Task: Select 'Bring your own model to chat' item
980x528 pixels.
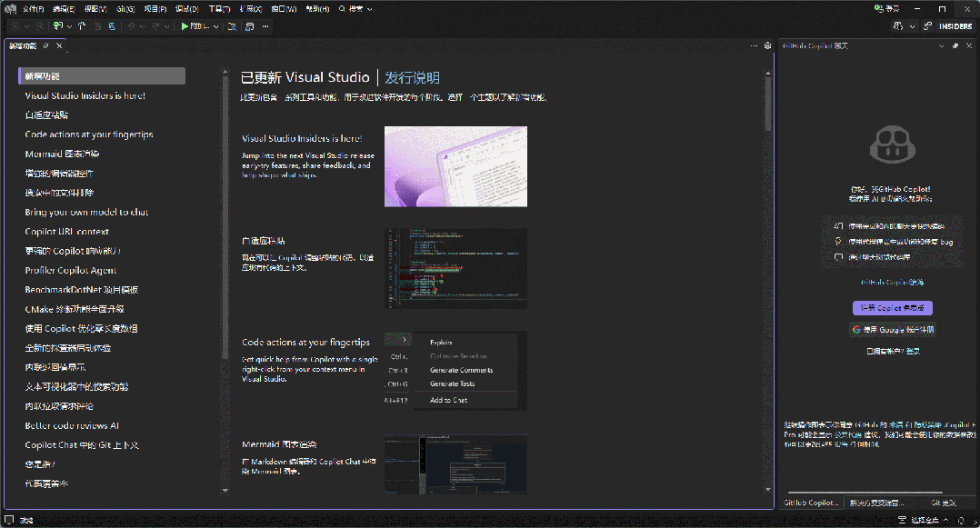Action: point(86,212)
